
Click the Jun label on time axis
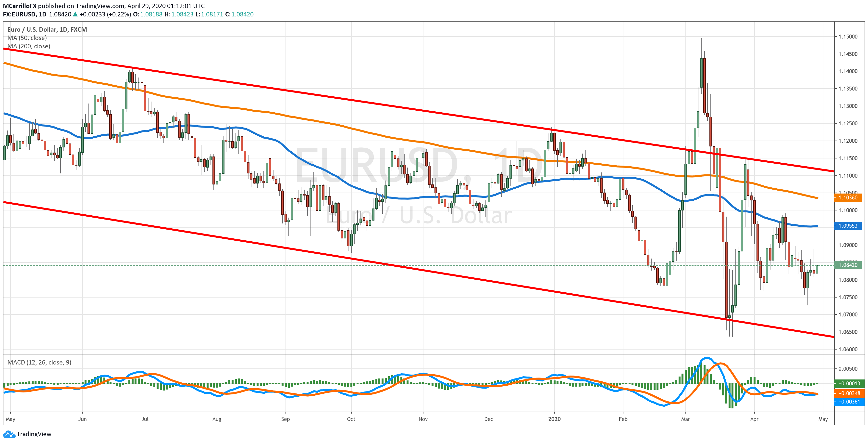tap(82, 419)
